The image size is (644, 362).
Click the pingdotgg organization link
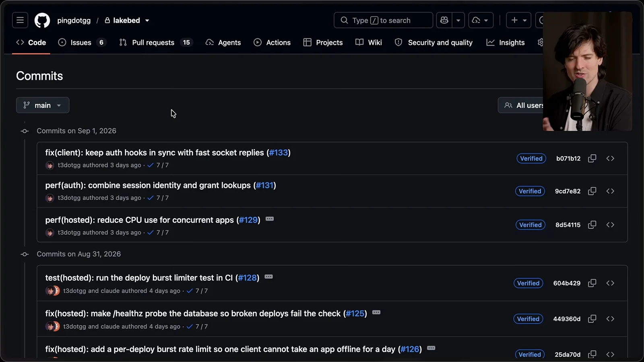(74, 21)
